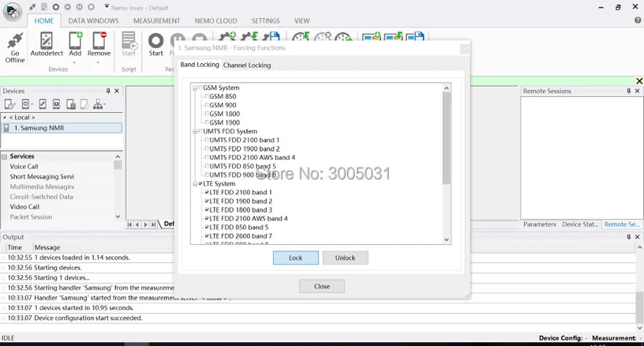
Task: Check the GSM 1800 band
Action: click(207, 113)
